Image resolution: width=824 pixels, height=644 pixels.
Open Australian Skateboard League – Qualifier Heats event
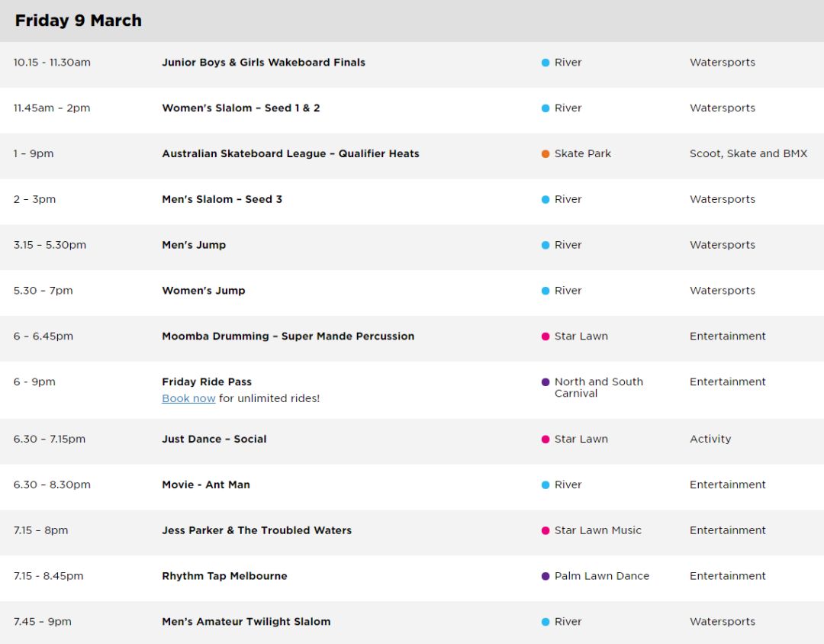291,153
